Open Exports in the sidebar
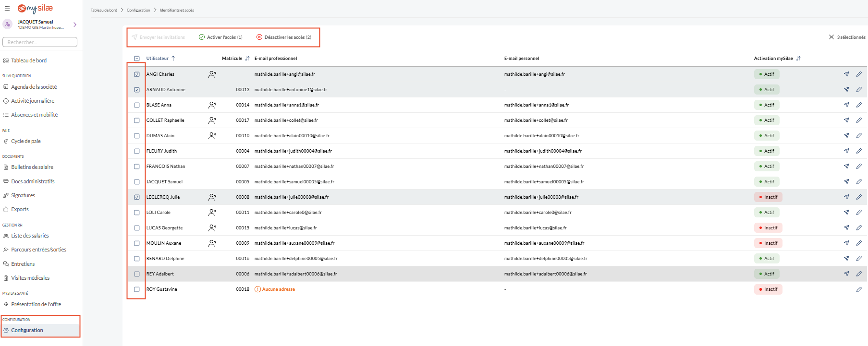868x346 pixels. 20,209
